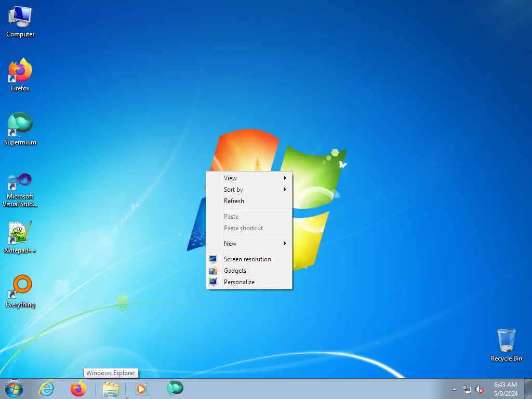Viewport: 532px width, 399px height.
Task: Open Windows Media Player from taskbar
Action: click(142, 389)
